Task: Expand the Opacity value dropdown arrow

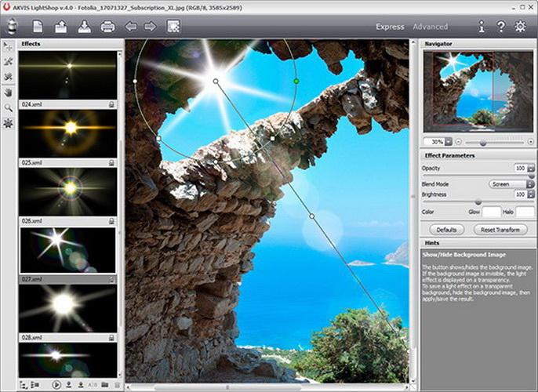Action: pyautogui.click(x=531, y=169)
